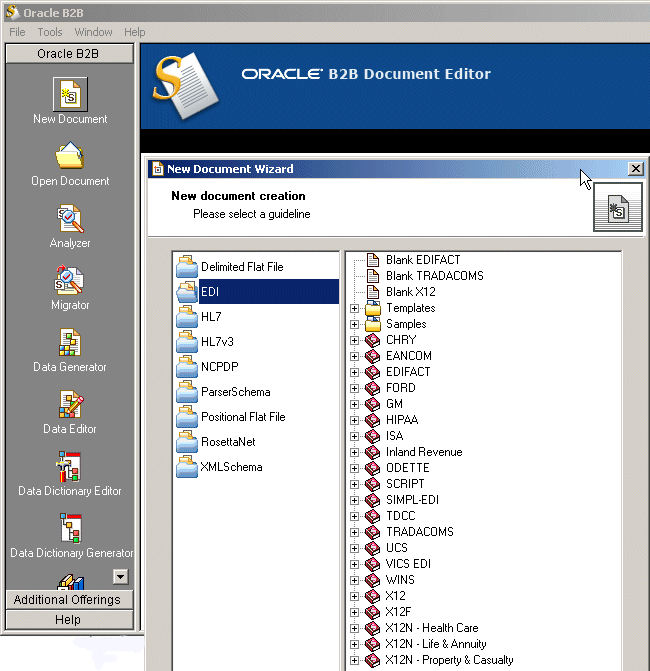
Task: Select the EDI category row
Action: (x=257, y=291)
